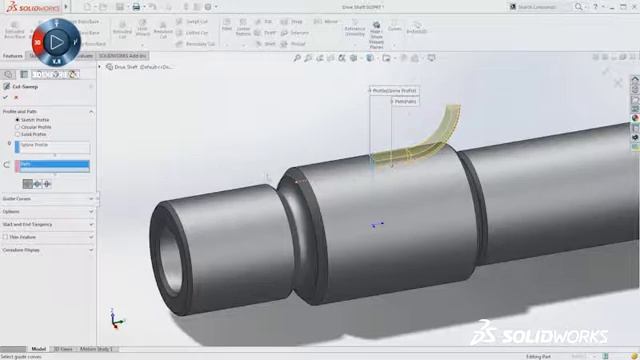This screenshot has height=360, width=640.
Task: Open the Curves tool
Action: coord(395,25)
